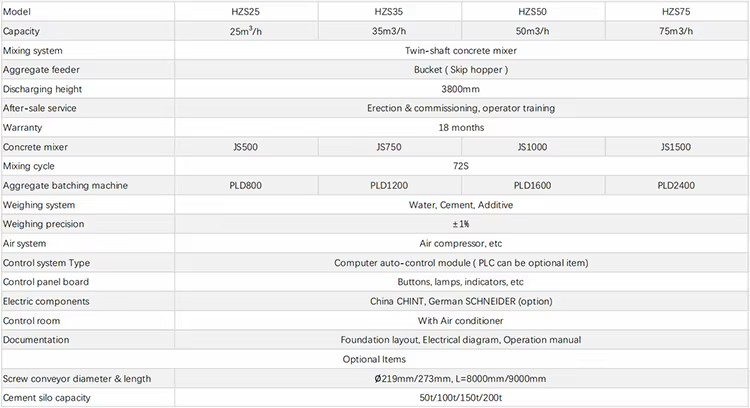Select the Bucket (Skip hopper) text

coord(461,70)
